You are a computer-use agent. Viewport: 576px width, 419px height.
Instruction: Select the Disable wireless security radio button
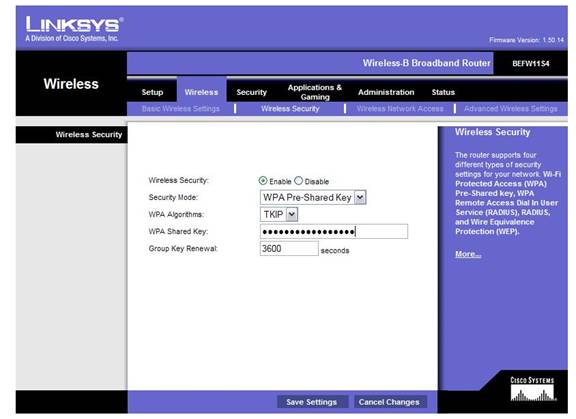click(x=298, y=181)
